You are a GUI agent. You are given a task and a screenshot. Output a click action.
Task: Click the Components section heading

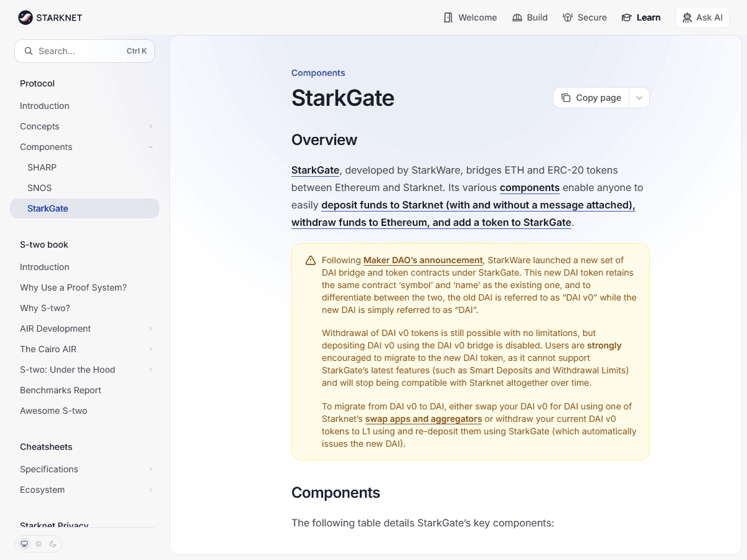click(336, 493)
